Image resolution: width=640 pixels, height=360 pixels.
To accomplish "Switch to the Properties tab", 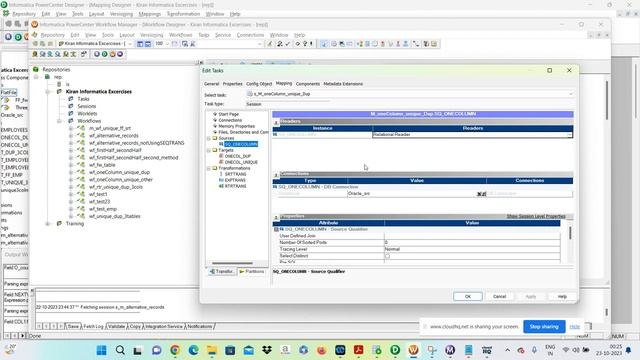I will pyautogui.click(x=233, y=84).
